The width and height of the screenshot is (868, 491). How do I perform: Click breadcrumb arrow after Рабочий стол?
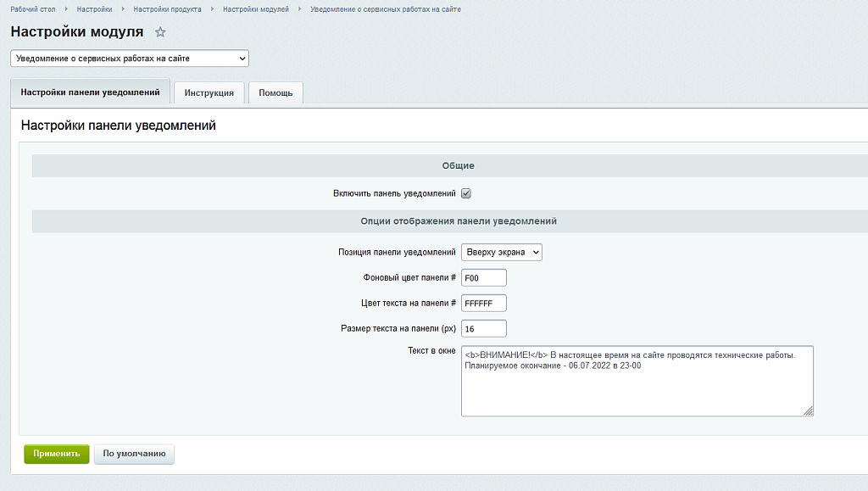click(x=65, y=8)
